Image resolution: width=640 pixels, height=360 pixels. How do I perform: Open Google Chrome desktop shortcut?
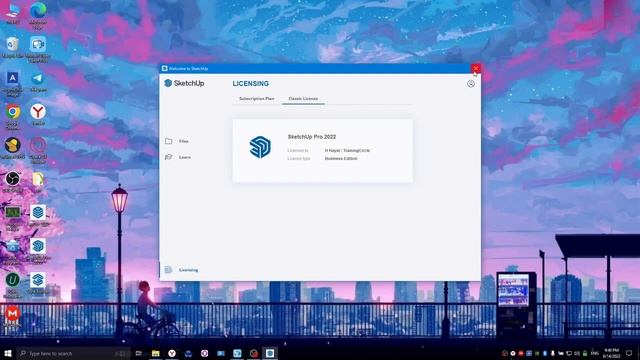point(12,116)
